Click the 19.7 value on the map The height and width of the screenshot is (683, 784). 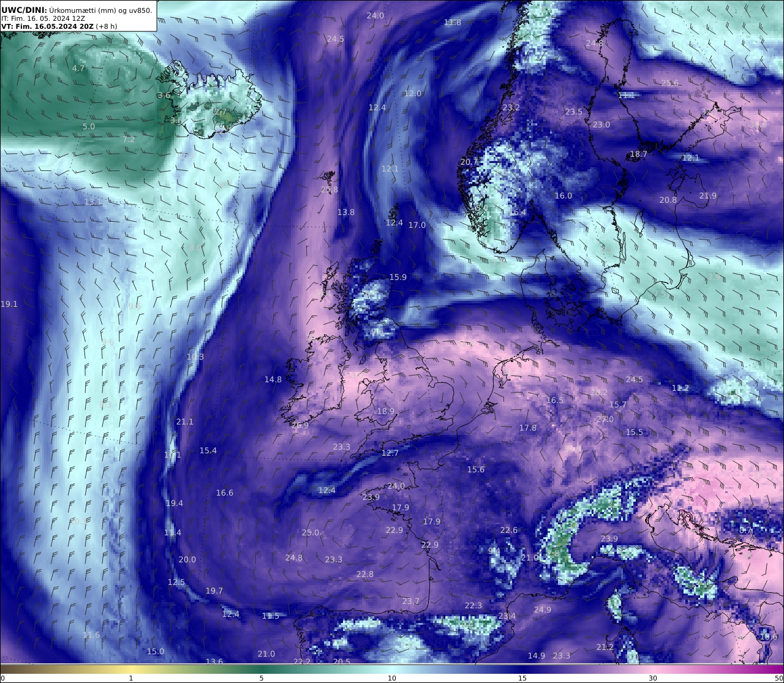coord(214,591)
